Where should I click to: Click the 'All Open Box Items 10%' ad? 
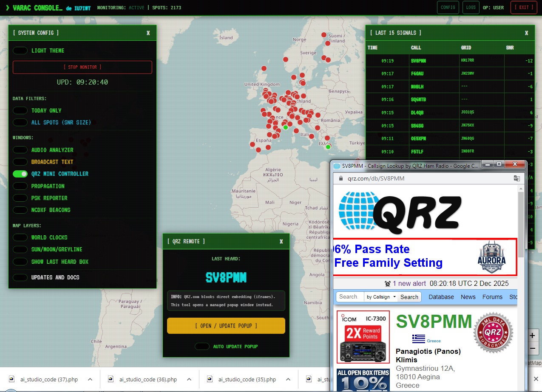coord(363,380)
